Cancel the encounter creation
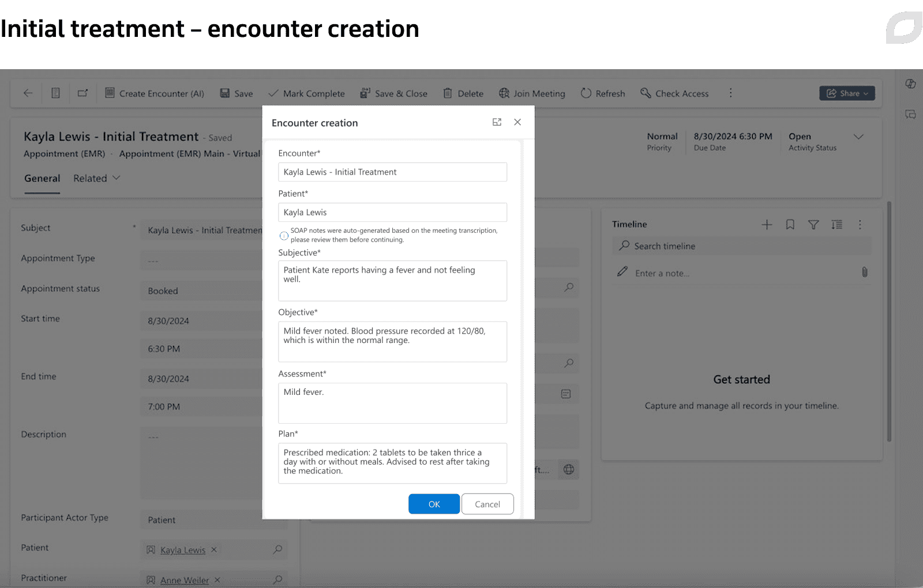 point(487,504)
